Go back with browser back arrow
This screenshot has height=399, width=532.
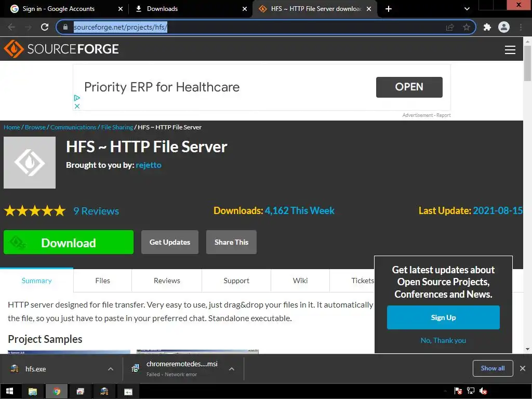pyautogui.click(x=11, y=27)
